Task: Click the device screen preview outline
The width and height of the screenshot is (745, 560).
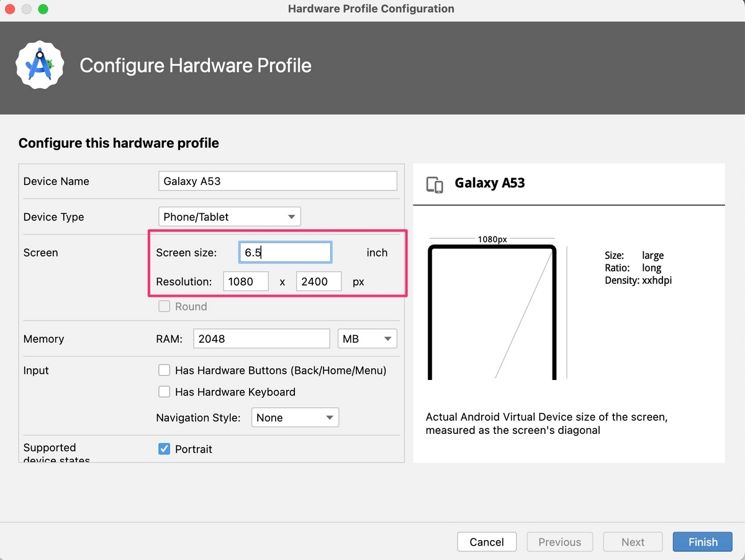Action: (492, 312)
